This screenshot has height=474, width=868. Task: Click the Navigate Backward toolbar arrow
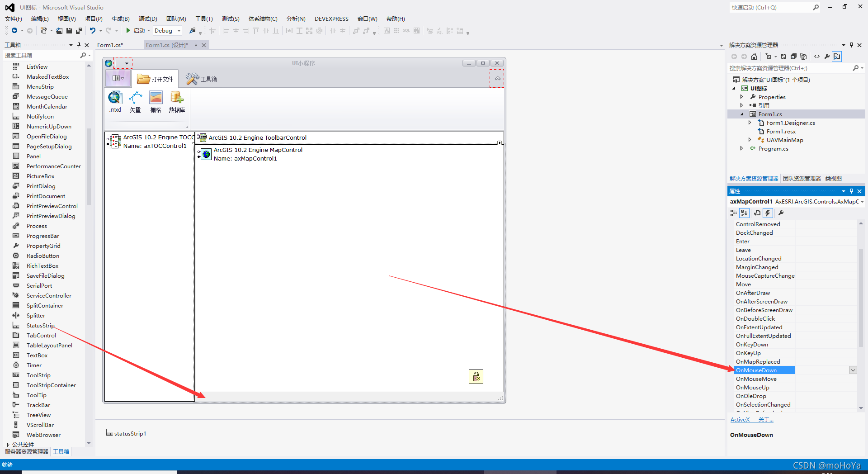(14, 31)
